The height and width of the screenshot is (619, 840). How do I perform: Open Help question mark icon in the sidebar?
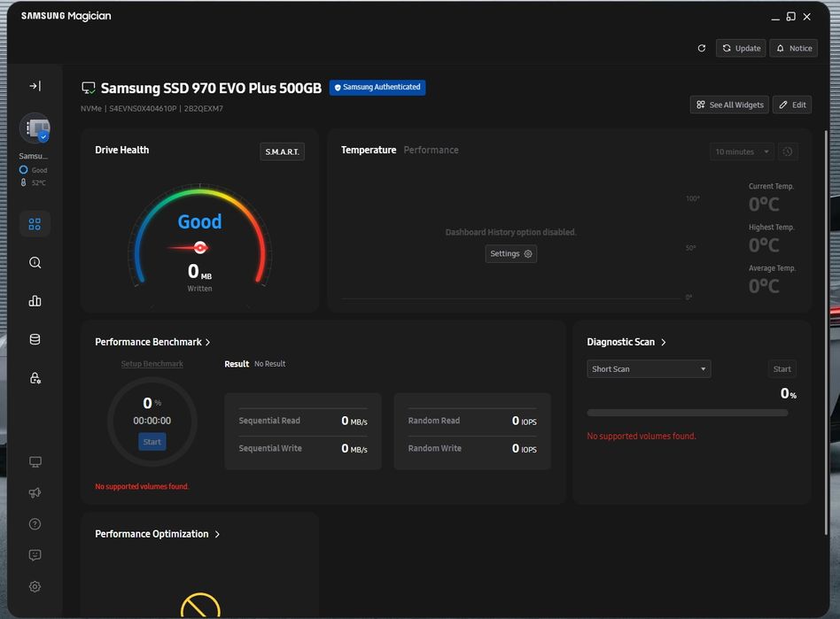[x=35, y=523]
